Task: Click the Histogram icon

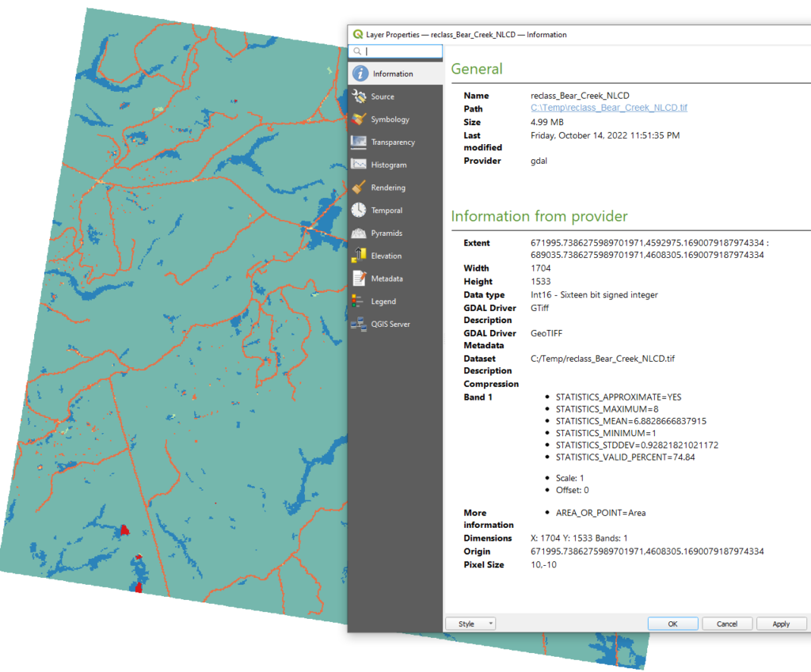Action: coord(360,165)
